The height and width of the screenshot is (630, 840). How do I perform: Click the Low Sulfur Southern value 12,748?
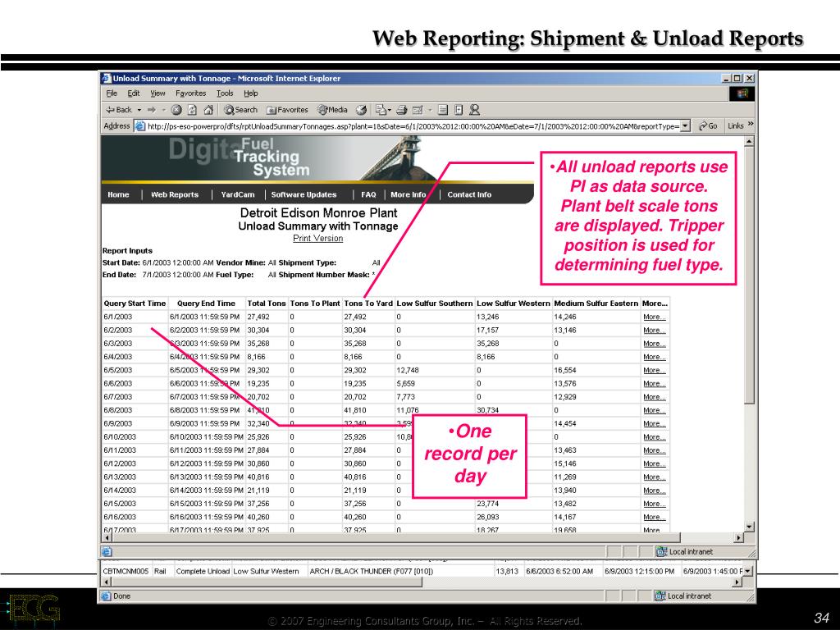point(408,371)
